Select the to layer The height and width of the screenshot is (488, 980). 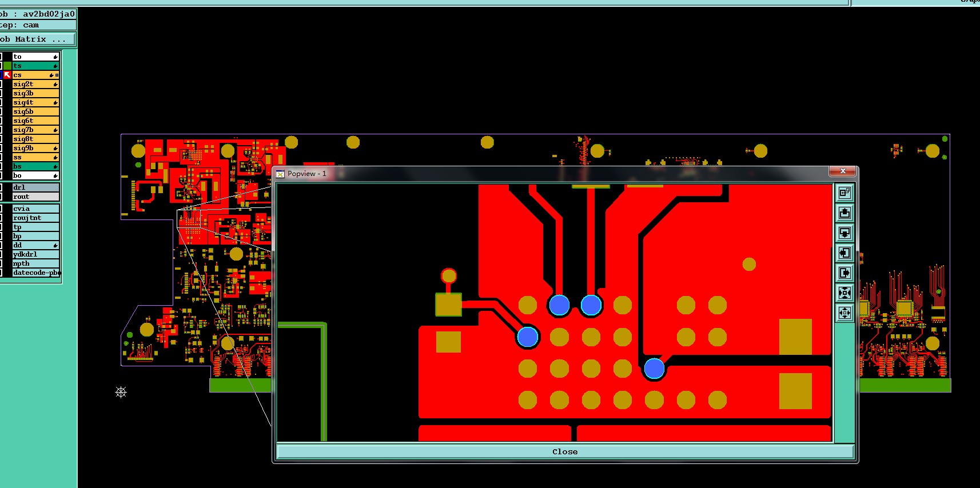tap(35, 57)
